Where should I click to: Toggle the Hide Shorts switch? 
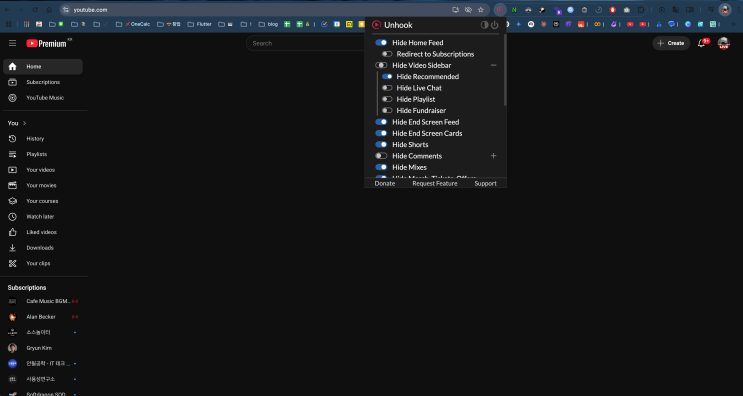click(x=381, y=145)
